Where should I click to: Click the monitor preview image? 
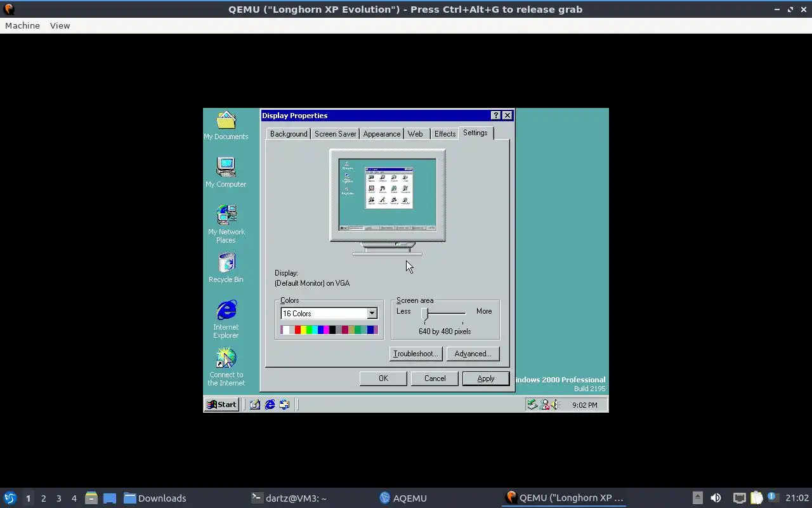pyautogui.click(x=388, y=202)
